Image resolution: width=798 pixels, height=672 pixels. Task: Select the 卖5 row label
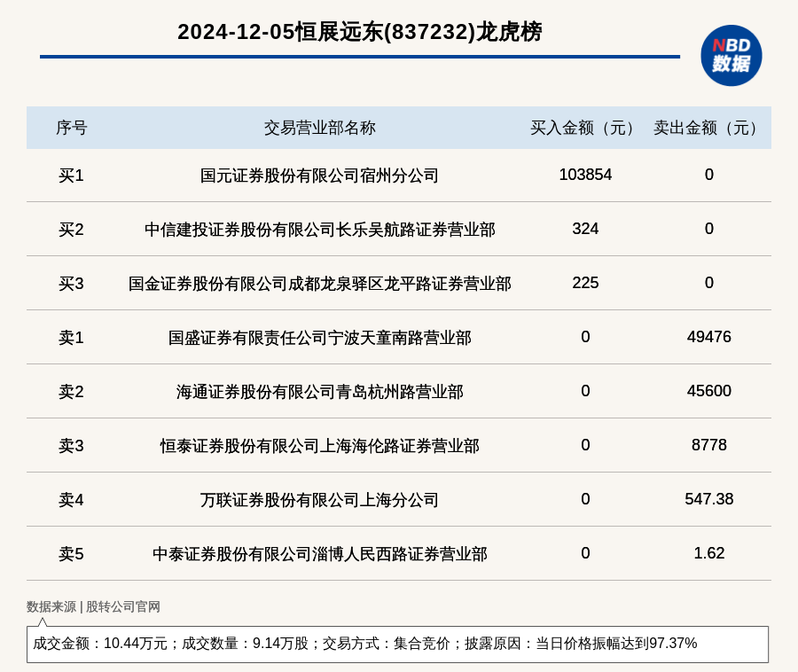(71, 554)
